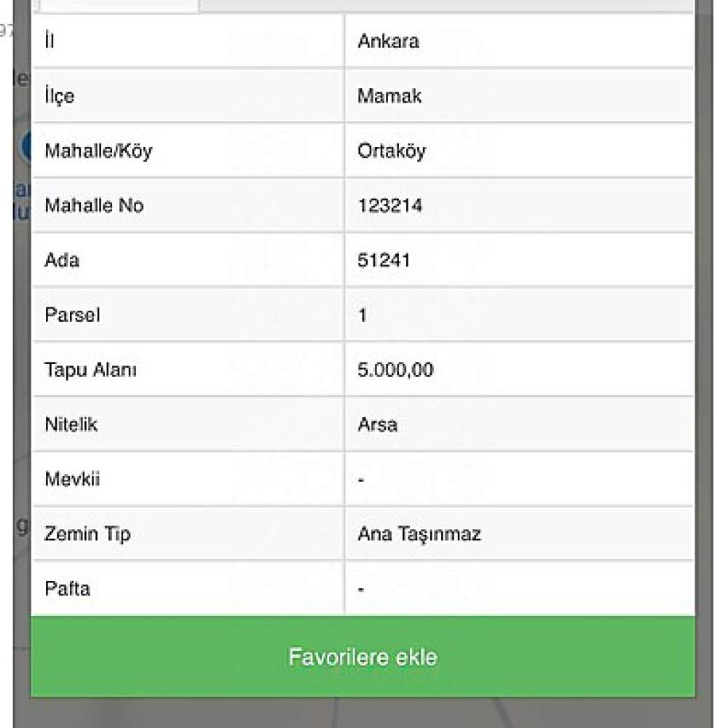Click the Mahalle No value 123214

(x=389, y=206)
